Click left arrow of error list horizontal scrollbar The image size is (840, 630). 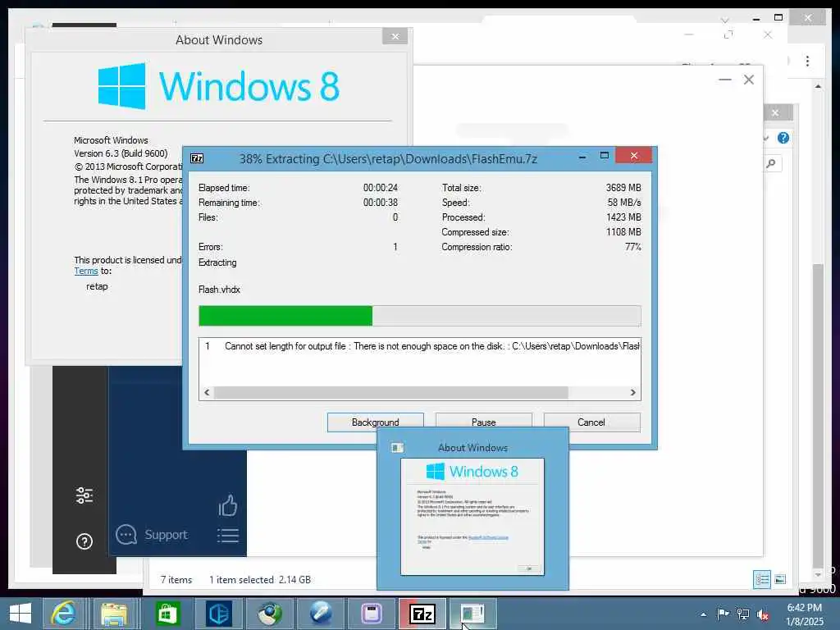click(207, 393)
